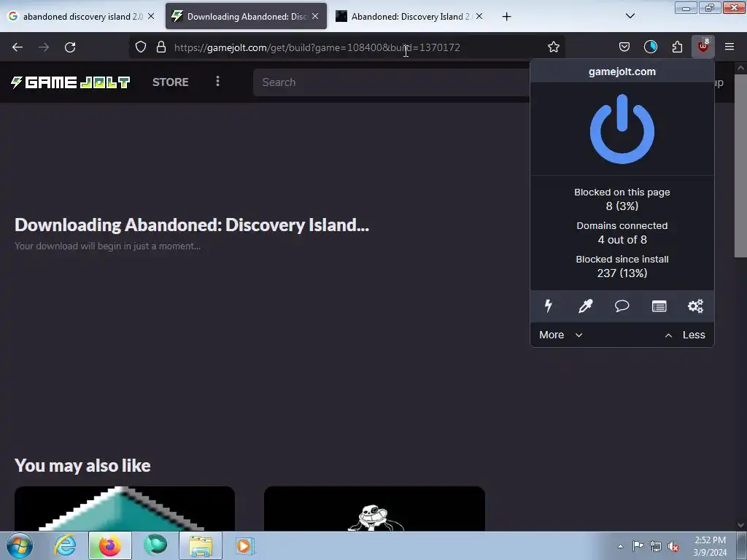Launch Internet Explorer from taskbar

65,545
